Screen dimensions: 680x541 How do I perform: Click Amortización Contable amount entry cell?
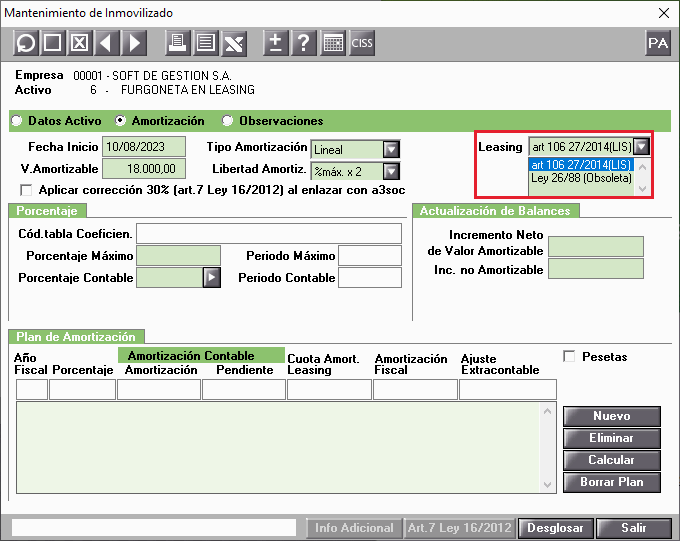(x=159, y=389)
